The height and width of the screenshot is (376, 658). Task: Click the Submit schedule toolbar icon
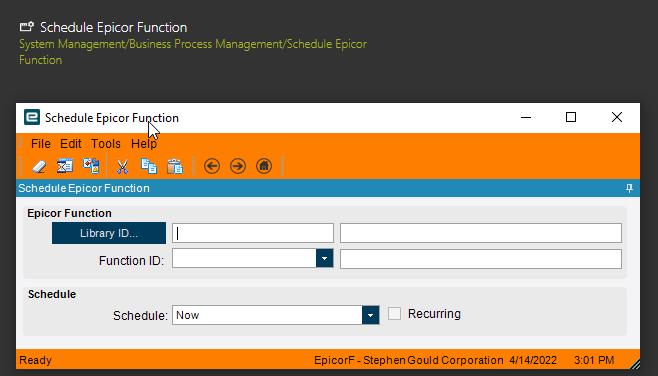pos(65,166)
